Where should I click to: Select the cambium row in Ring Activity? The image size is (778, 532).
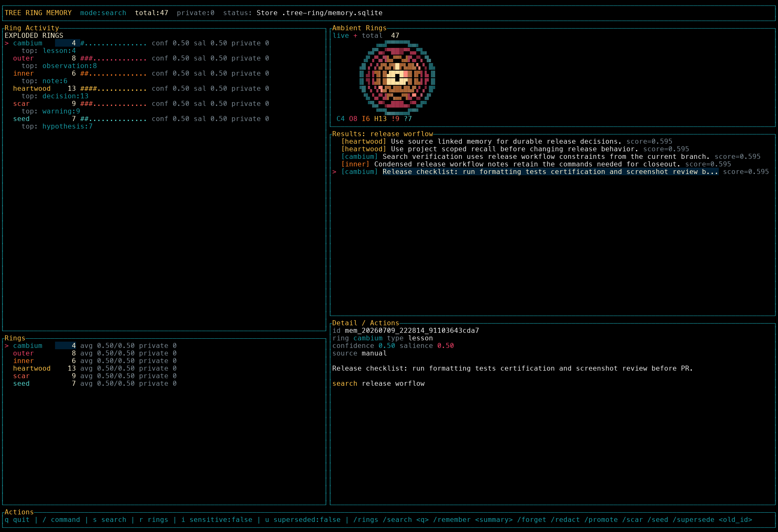pyautogui.click(x=137, y=43)
